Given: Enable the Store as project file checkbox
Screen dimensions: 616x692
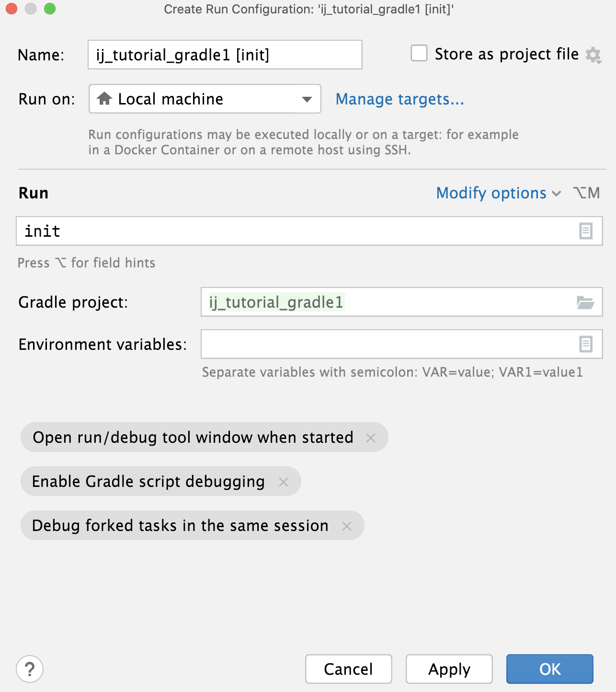Looking at the screenshot, I should pos(419,54).
